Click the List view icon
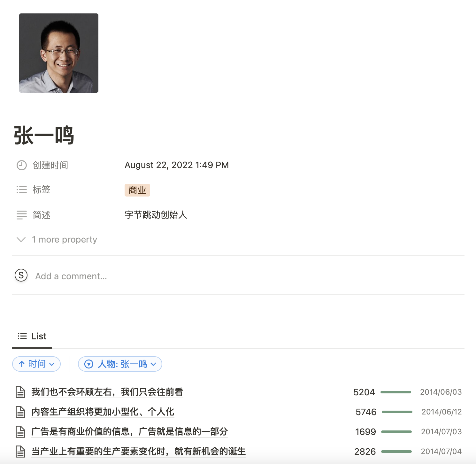The height and width of the screenshot is (464, 476). point(22,336)
